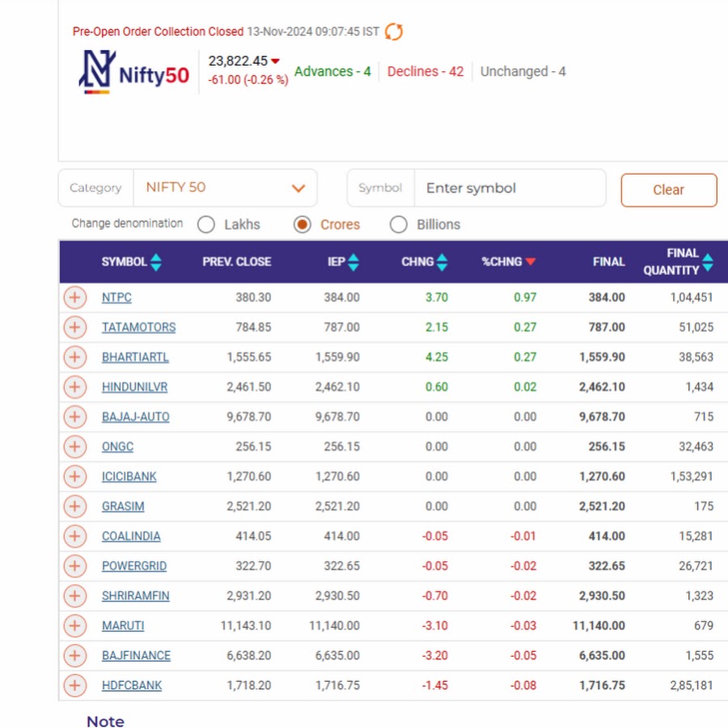Viewport: 728px width, 728px height.
Task: Open the GRASIM symbol link
Action: click(x=123, y=506)
